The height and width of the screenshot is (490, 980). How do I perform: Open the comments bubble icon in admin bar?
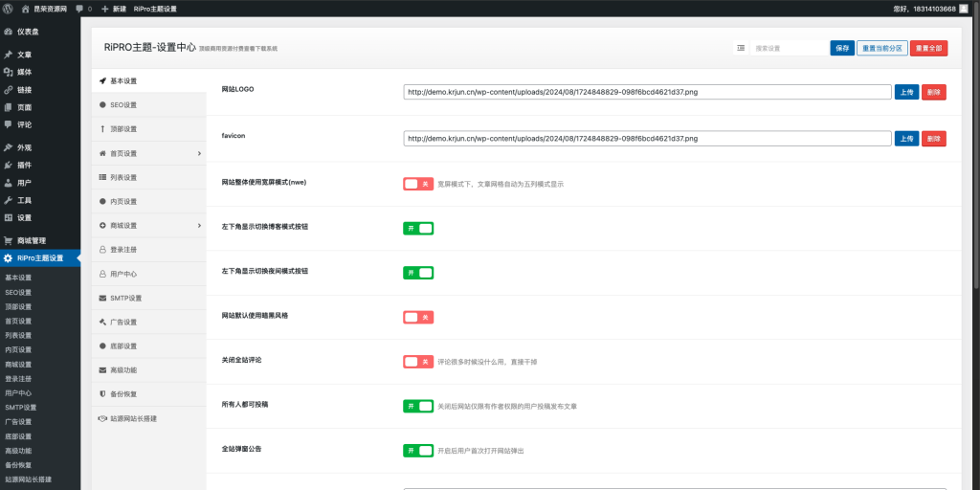[x=79, y=10]
